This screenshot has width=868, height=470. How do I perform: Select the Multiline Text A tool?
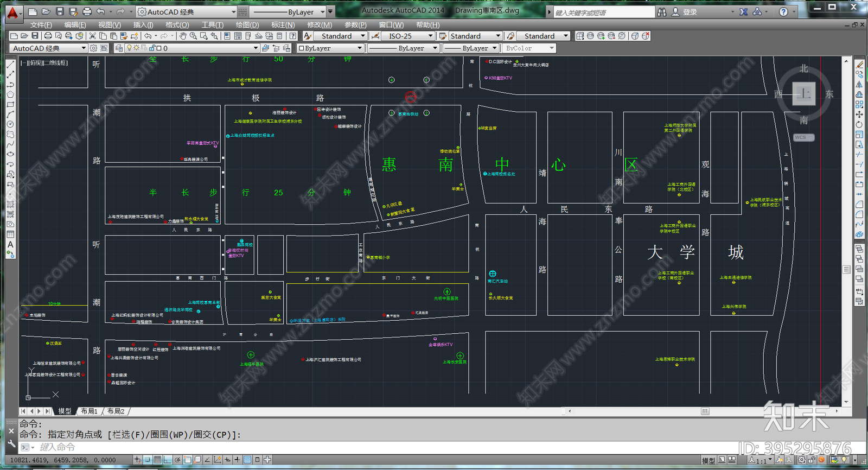tap(10, 245)
